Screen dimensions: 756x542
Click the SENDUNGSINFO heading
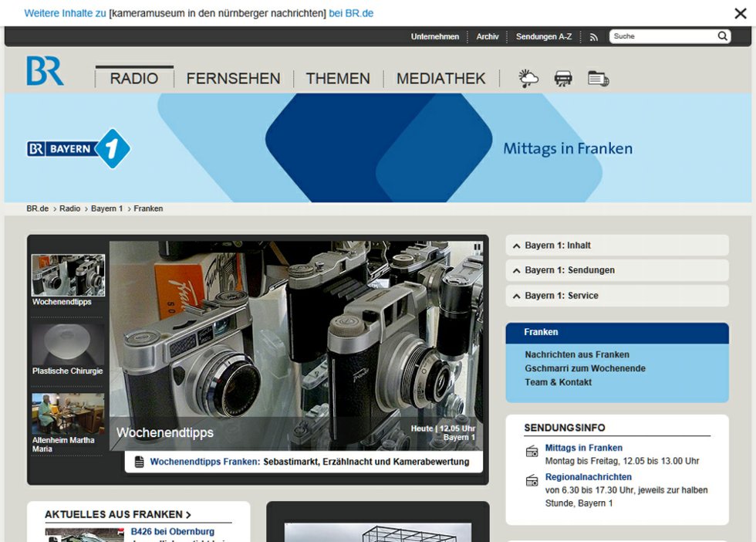[x=565, y=428]
